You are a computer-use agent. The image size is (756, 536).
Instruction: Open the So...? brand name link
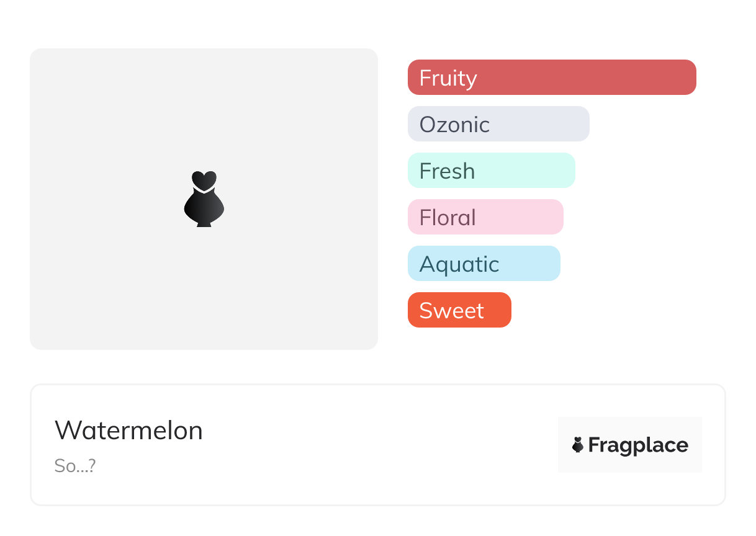click(75, 466)
